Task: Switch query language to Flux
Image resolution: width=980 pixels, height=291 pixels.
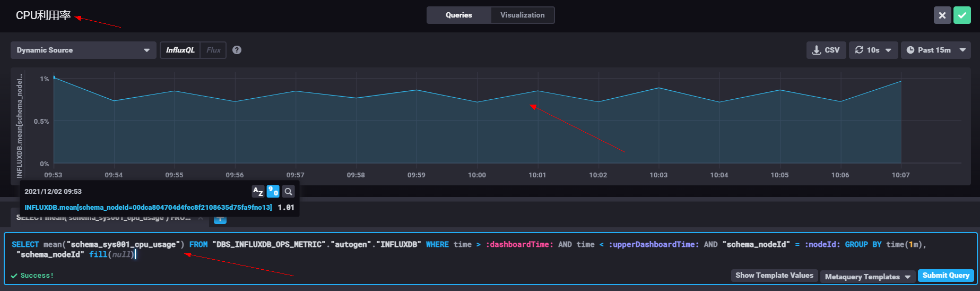Action: 213,50
